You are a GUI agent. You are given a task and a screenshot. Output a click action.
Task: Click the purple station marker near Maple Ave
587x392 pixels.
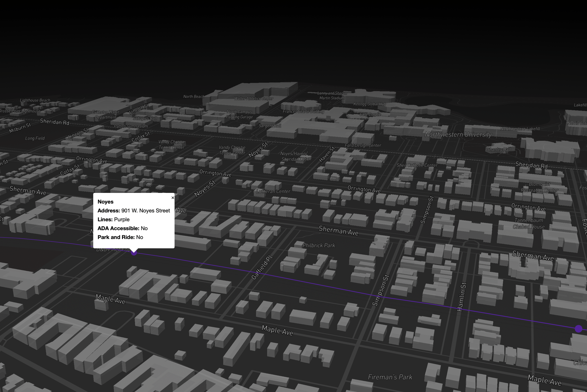click(578, 329)
